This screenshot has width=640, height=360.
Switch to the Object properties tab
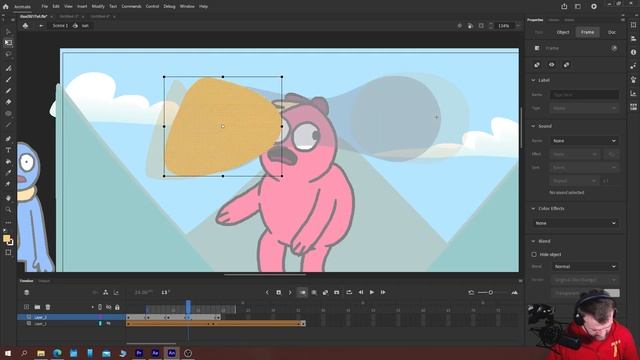(x=563, y=32)
